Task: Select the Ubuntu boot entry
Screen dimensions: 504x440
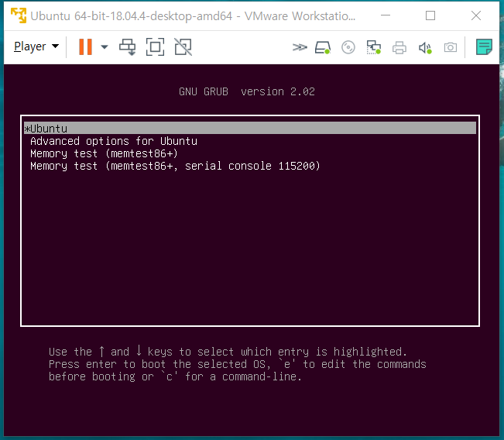Action: coord(250,129)
